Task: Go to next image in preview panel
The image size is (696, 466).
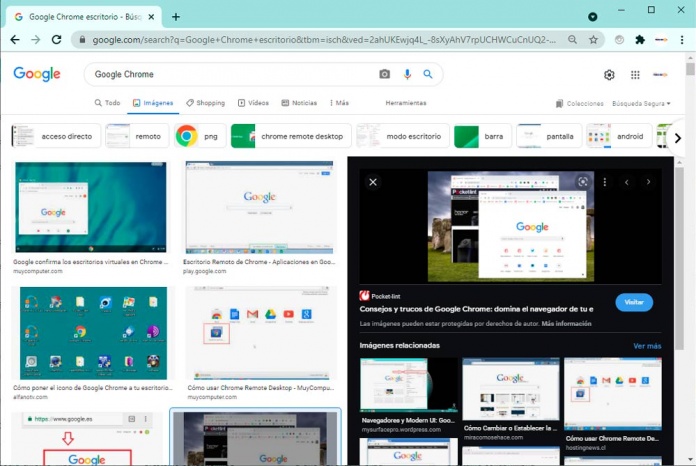Action: click(x=648, y=182)
